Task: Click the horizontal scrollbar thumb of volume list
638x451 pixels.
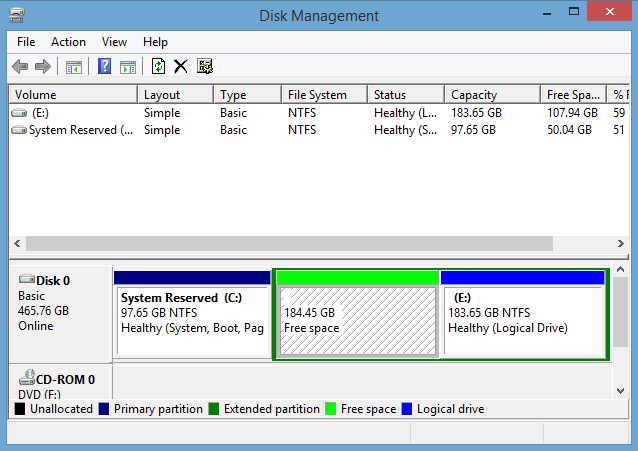Action: [289, 244]
